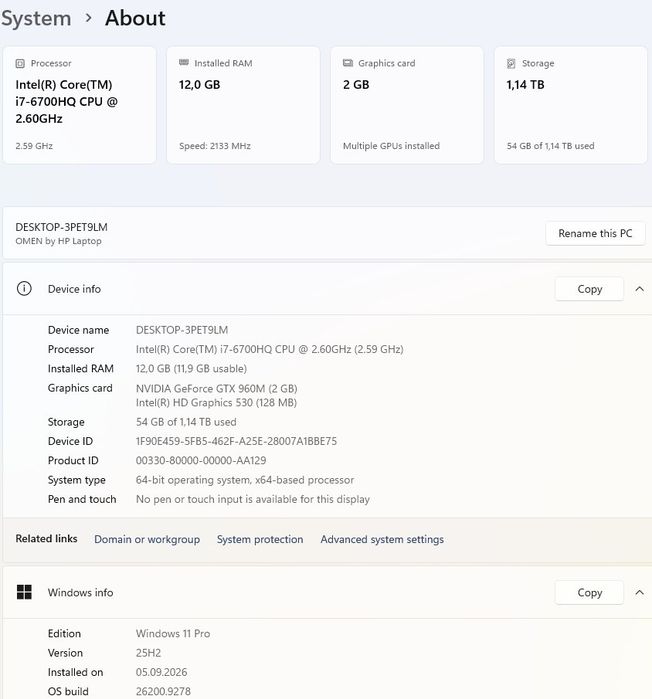Click Speed: 2133 MHz in RAM card
This screenshot has height=699, width=652.
215,146
